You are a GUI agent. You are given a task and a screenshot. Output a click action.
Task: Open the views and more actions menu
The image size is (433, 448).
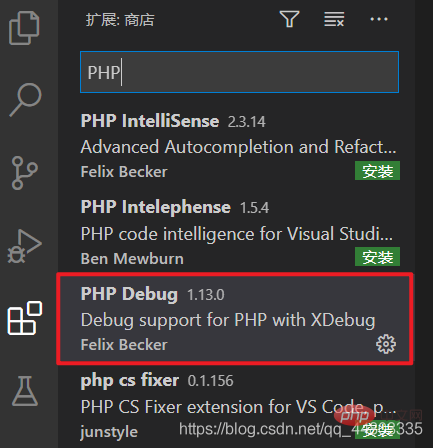click(x=379, y=19)
